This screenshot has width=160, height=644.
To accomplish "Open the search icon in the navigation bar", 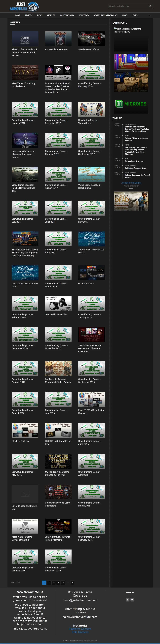I will [x=150, y=15].
